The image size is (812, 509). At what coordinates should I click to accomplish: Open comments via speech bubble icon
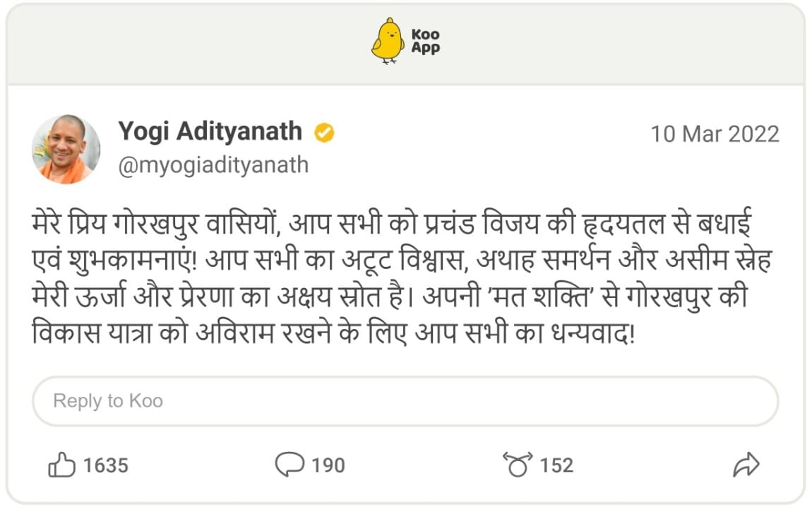coord(289,465)
